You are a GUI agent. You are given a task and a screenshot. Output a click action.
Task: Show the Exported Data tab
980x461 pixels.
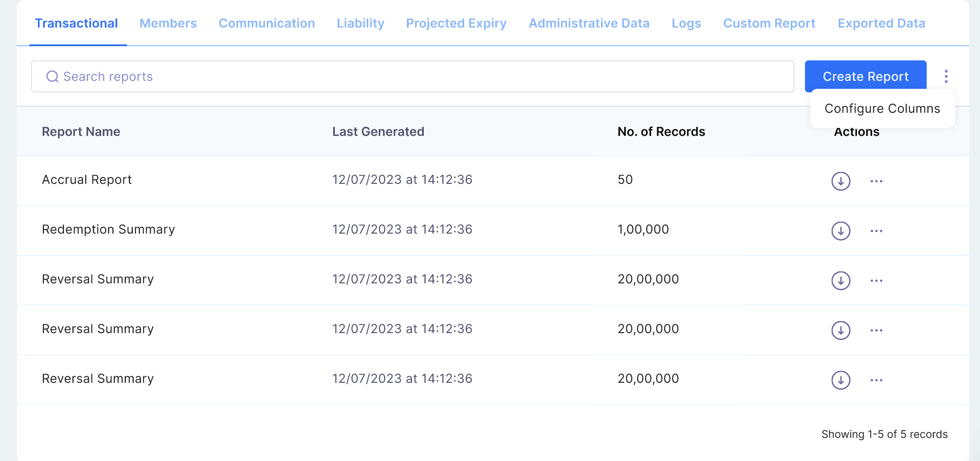(881, 23)
